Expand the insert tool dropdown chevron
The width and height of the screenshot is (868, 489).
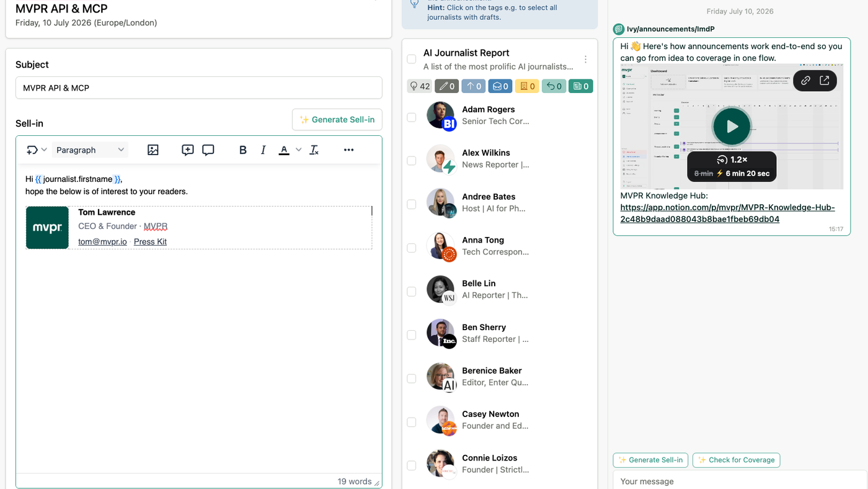pyautogui.click(x=44, y=150)
